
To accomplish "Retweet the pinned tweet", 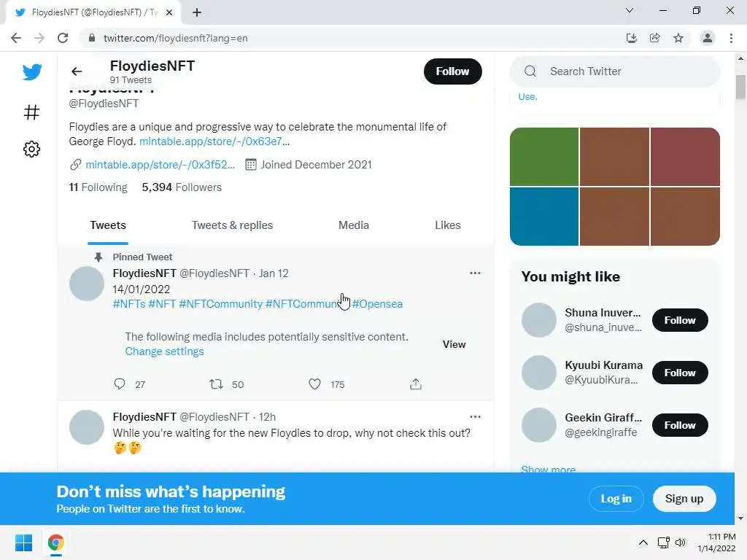I will (x=216, y=384).
